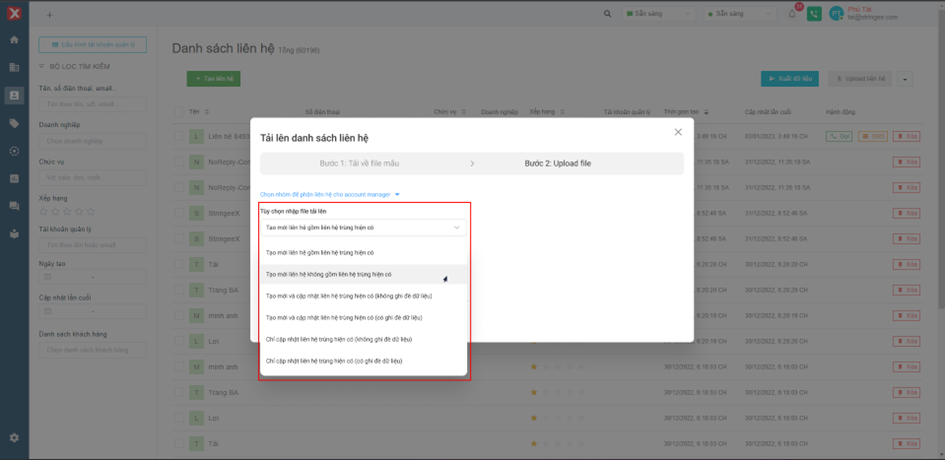The width and height of the screenshot is (945, 460).
Task: Expand the account manager group chooser
Action: [330, 194]
